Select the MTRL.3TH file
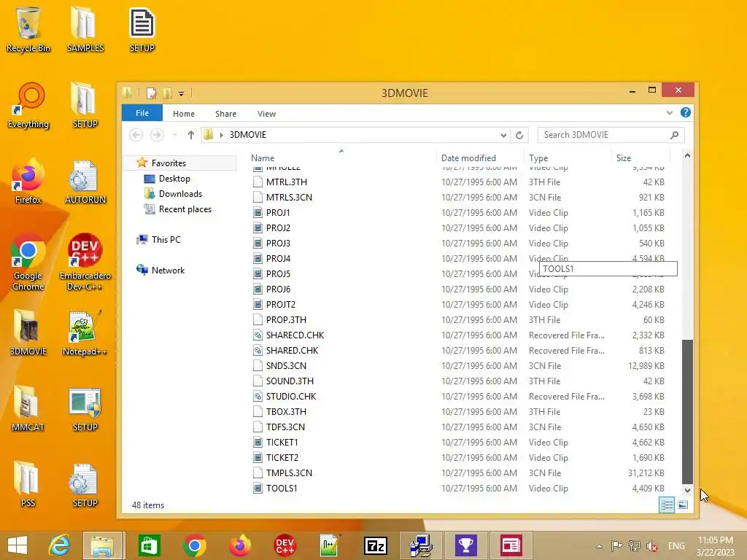The height and width of the screenshot is (560, 747). (x=459, y=182)
